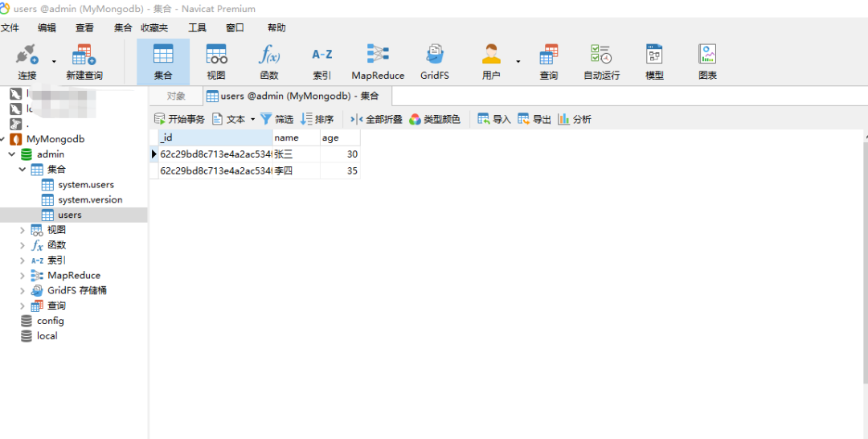Viewport: 868px width, 439px height.
Task: Click 开始事务 (Begin Transaction) button
Action: (x=179, y=119)
